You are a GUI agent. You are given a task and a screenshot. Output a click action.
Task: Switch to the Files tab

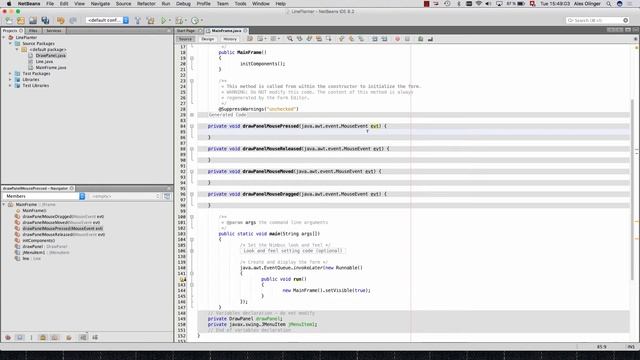click(33, 31)
